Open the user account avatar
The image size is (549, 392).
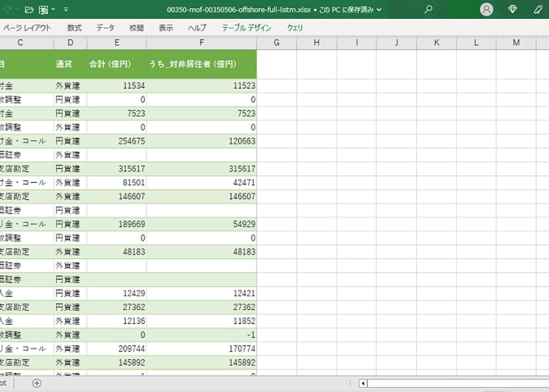point(487,10)
